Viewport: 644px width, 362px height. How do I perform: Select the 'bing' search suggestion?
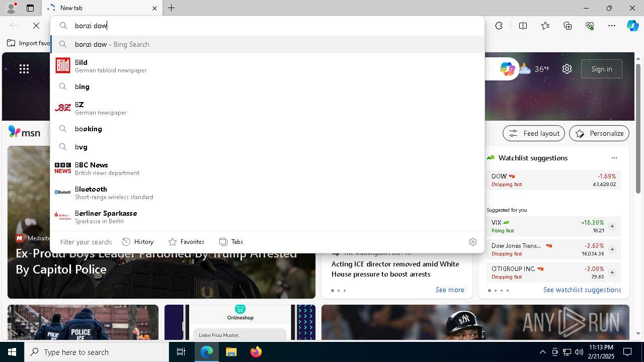[x=268, y=86]
